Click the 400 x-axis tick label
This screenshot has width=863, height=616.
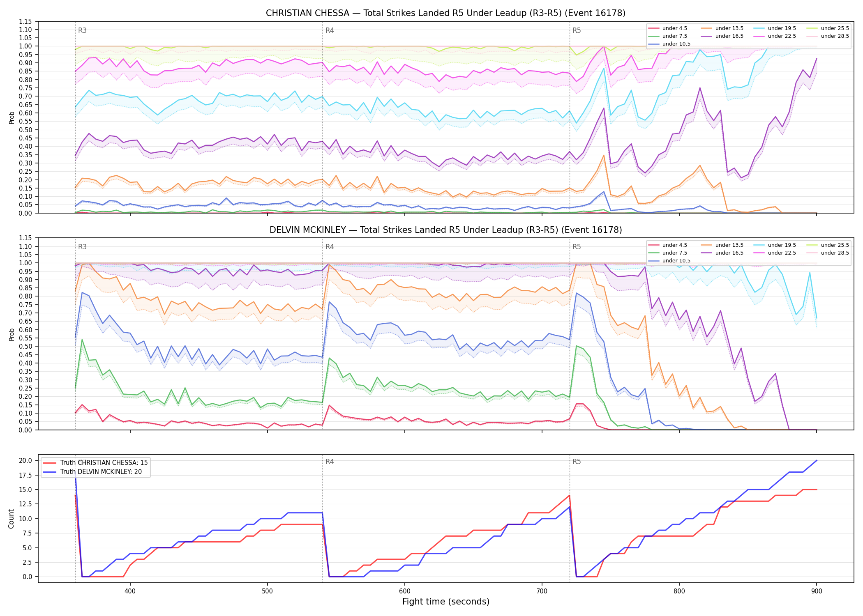click(x=130, y=591)
